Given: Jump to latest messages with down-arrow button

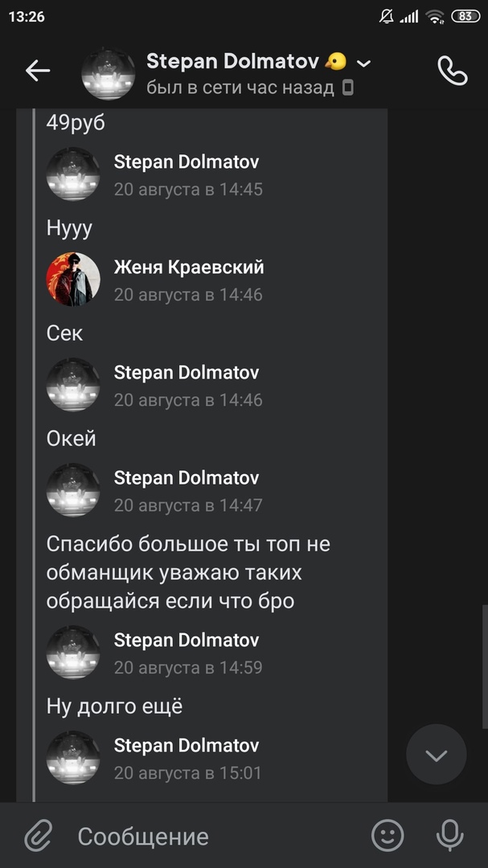Looking at the screenshot, I should (x=437, y=755).
